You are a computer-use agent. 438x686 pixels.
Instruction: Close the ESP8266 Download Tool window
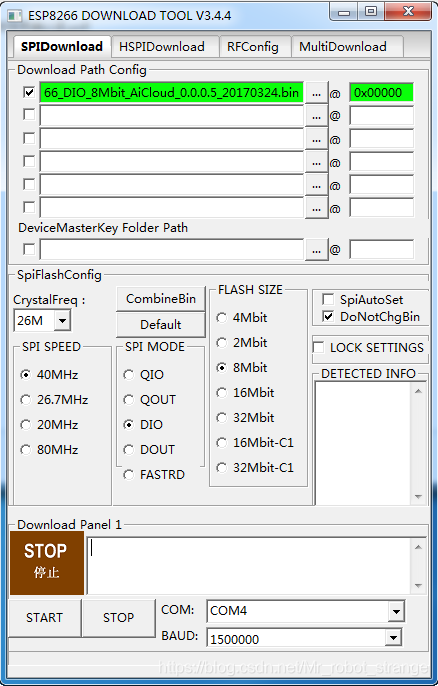pos(408,11)
